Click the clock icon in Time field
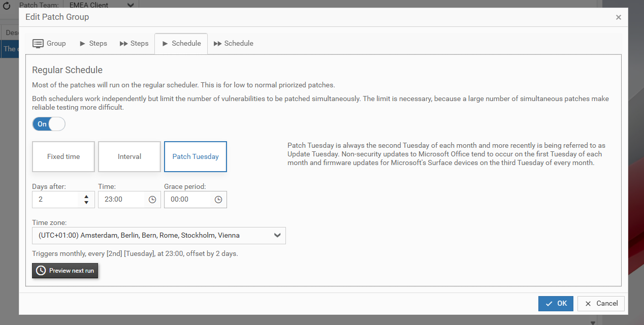This screenshot has width=644, height=325. click(x=152, y=200)
